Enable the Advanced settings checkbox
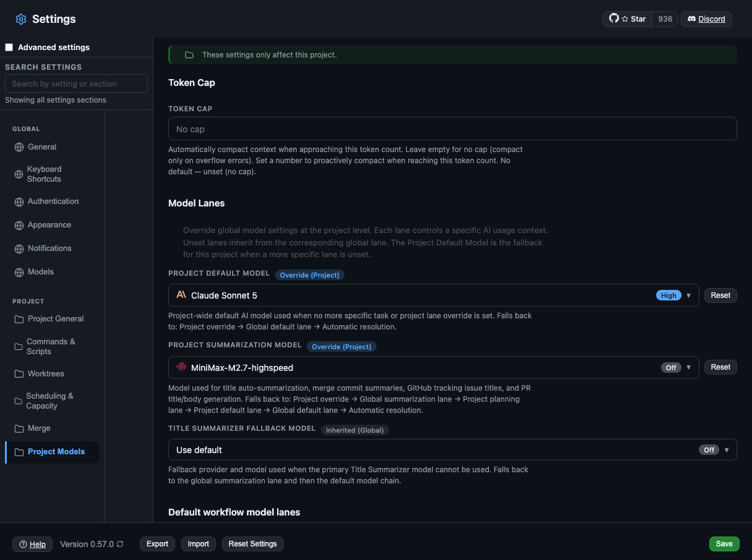Viewport: 752px width, 560px height. click(9, 47)
